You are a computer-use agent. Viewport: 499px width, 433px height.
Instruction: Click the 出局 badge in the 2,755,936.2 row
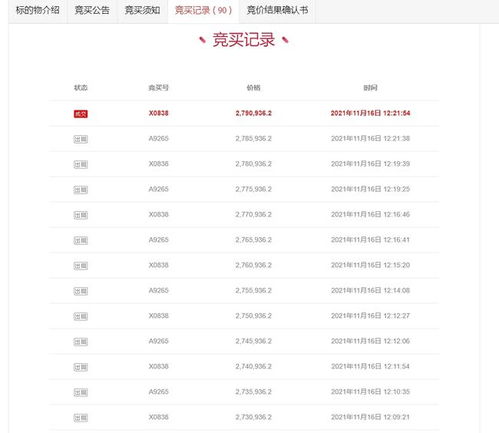coord(81,291)
